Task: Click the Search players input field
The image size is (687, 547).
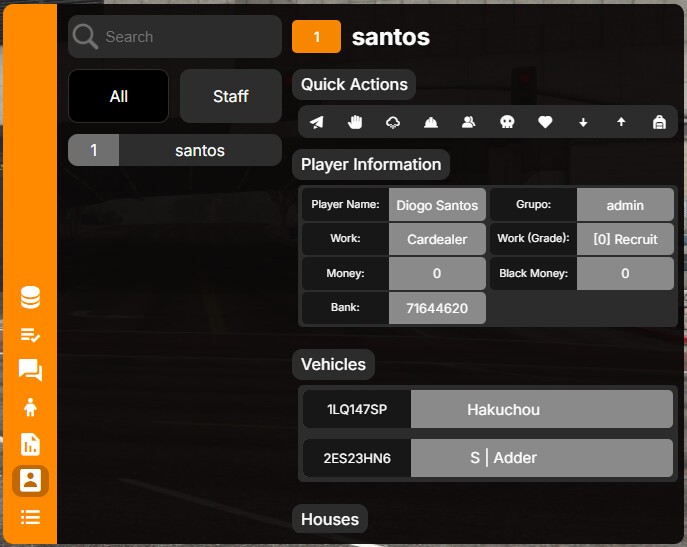Action: pos(175,36)
